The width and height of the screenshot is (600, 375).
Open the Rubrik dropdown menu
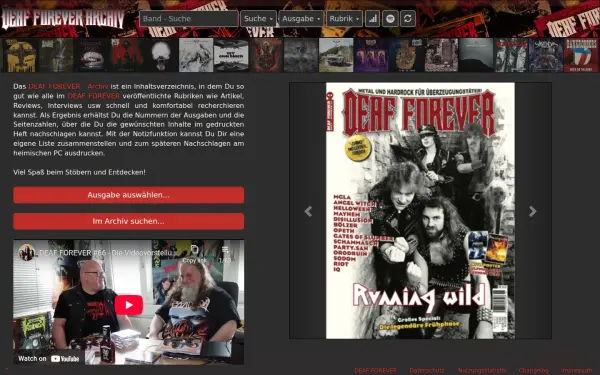click(344, 19)
